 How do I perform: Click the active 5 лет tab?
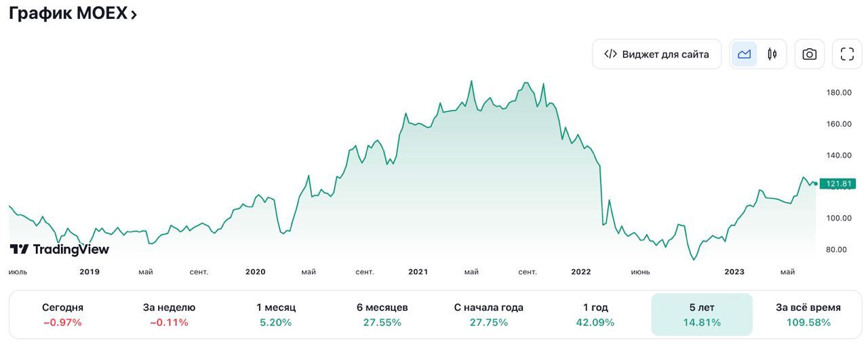pyautogui.click(x=702, y=315)
